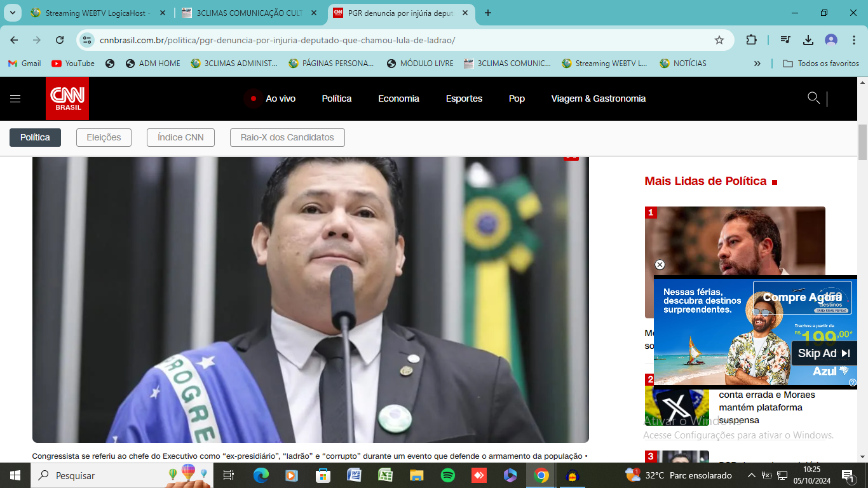Open MÓDULO LIVRE bookmark

coord(420,64)
